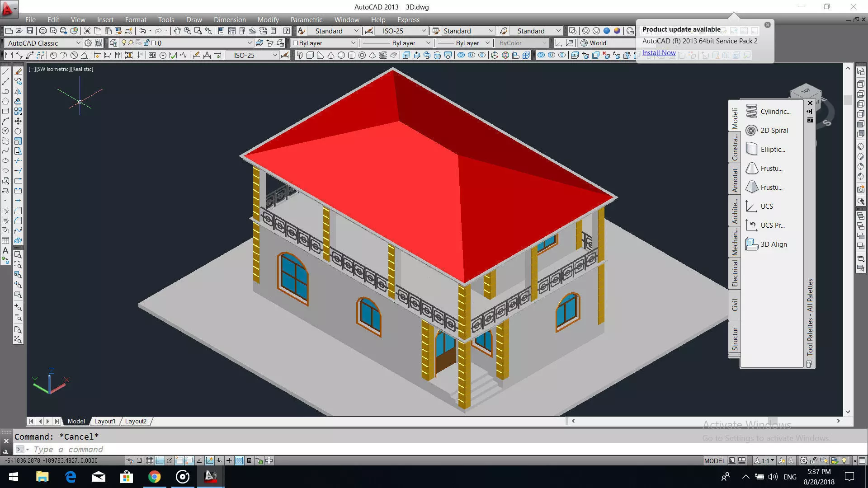Close the Product update notification
This screenshot has width=868, height=488.
coord(767,25)
